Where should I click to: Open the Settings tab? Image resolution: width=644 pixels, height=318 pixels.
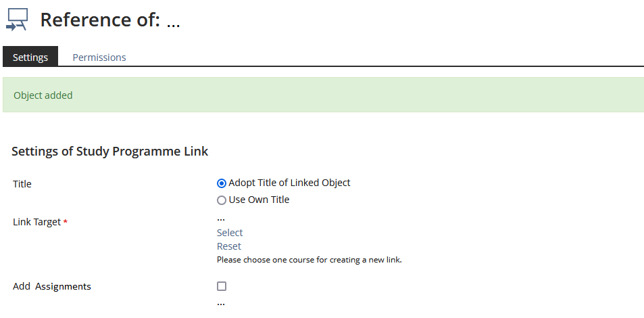30,57
